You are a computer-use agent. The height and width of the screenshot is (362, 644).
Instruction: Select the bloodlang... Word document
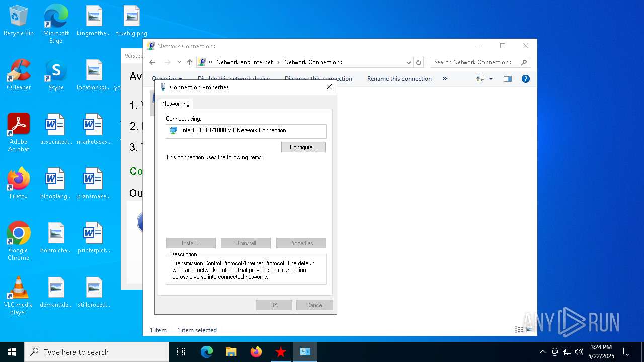coord(56,184)
